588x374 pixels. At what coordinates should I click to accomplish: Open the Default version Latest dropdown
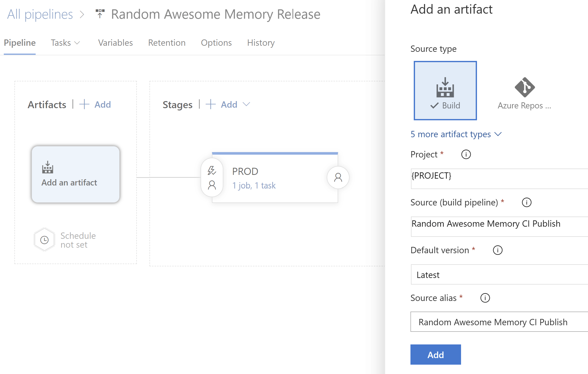pos(499,275)
